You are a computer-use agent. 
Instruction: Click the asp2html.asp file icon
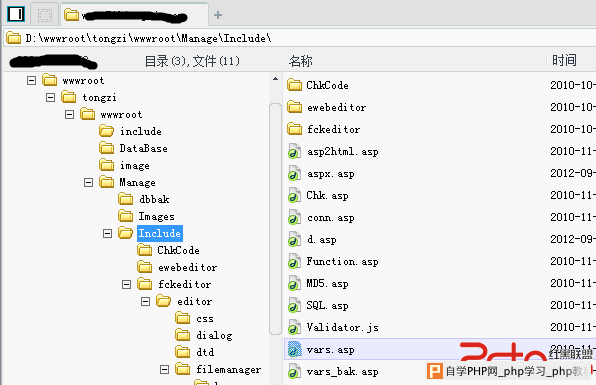[x=294, y=151]
